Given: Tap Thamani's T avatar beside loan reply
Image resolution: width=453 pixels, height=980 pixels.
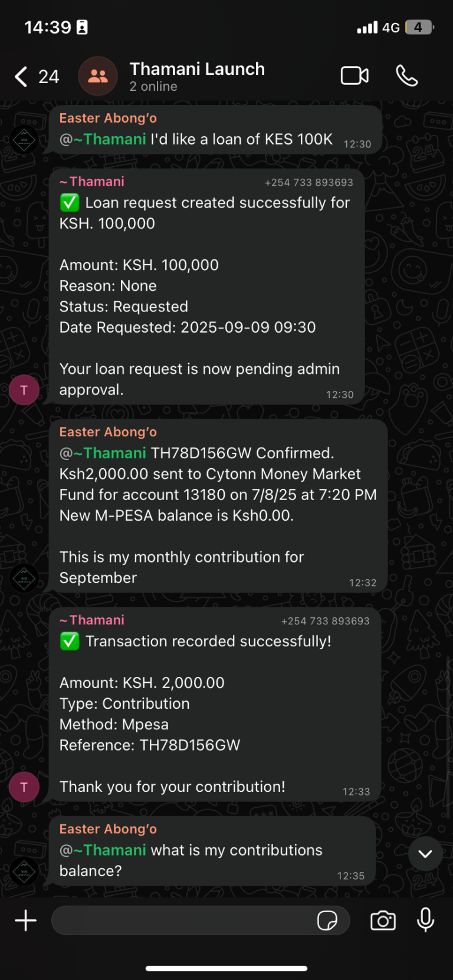Looking at the screenshot, I should pyautogui.click(x=24, y=390).
